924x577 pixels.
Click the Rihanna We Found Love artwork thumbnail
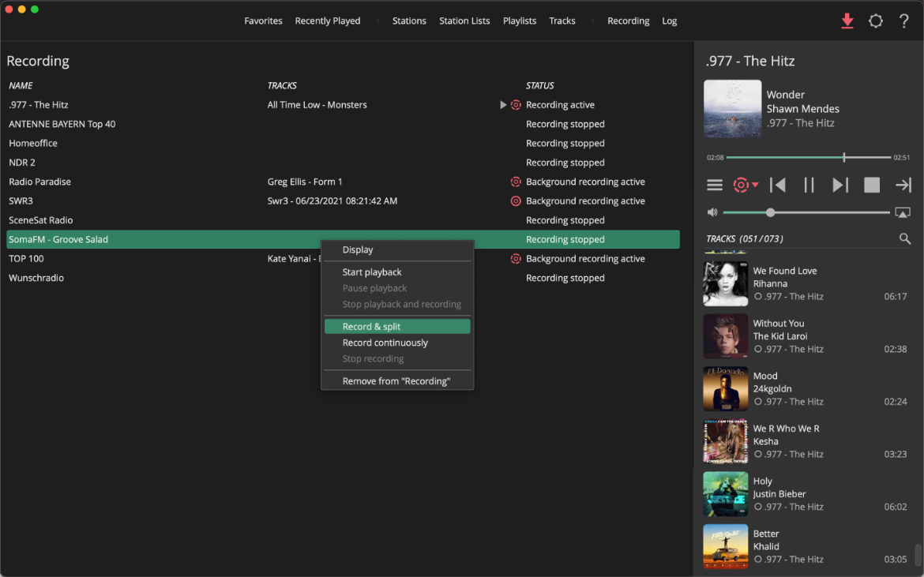(x=725, y=283)
